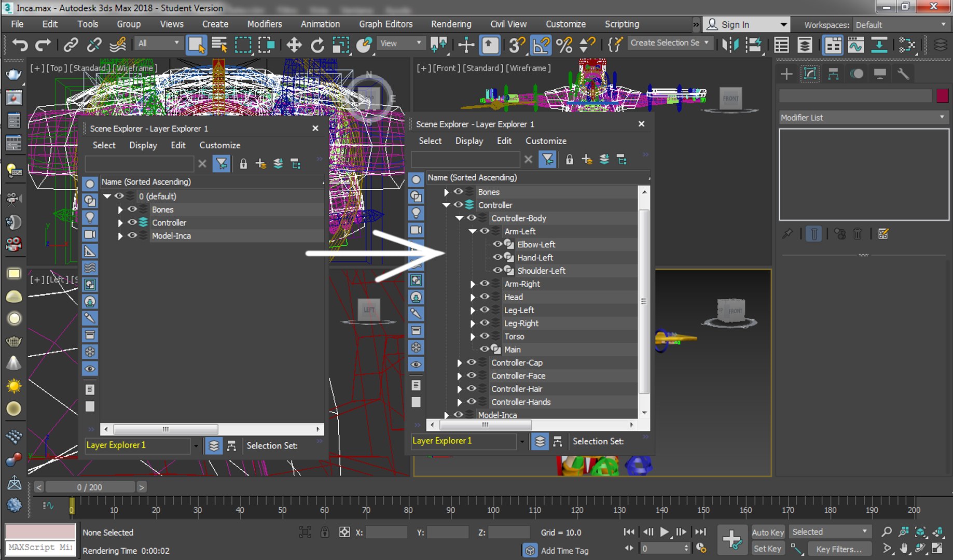Open the Modifiers menu

click(265, 24)
